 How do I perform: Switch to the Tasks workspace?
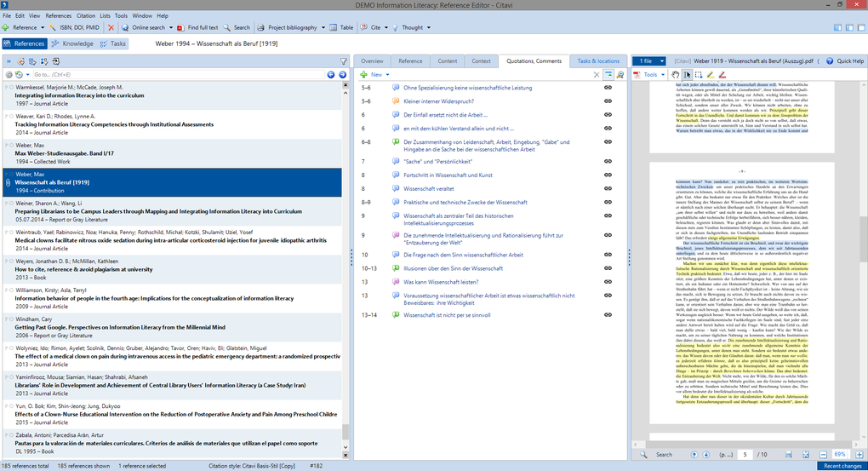pyautogui.click(x=113, y=43)
